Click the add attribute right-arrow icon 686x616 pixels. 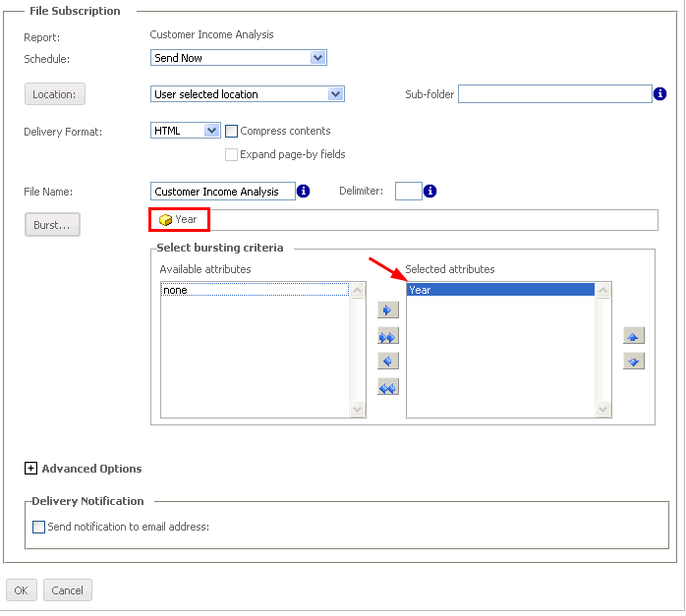pyautogui.click(x=387, y=310)
